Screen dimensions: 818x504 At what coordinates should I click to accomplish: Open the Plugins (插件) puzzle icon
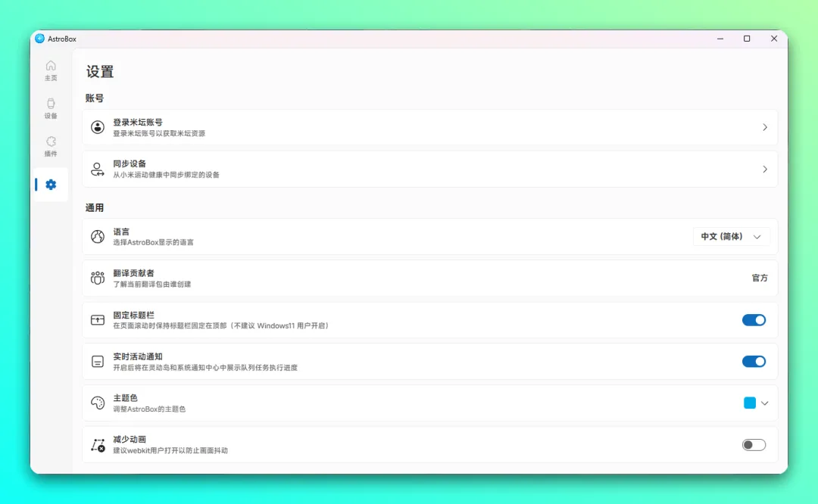point(51,142)
